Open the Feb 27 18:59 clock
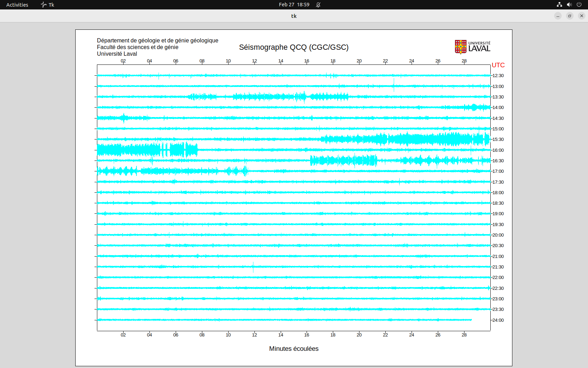Screen dimensions: 588x368 (x=294, y=5)
